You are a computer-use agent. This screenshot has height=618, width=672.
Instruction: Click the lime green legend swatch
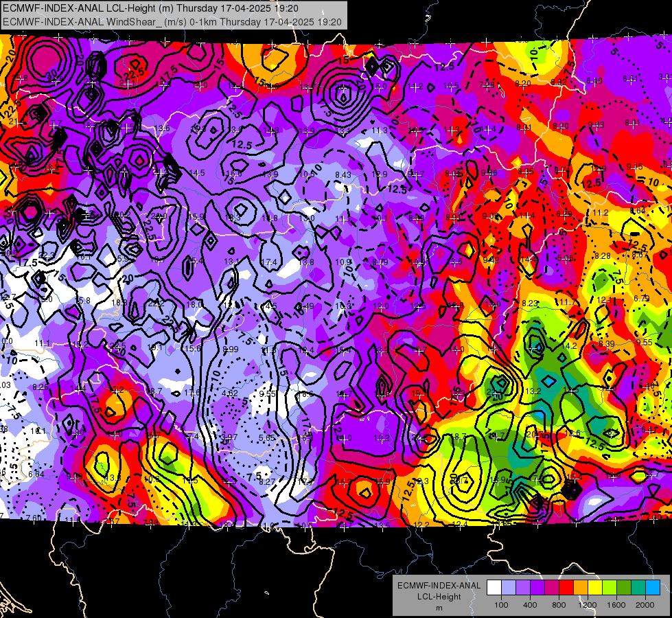610,588
